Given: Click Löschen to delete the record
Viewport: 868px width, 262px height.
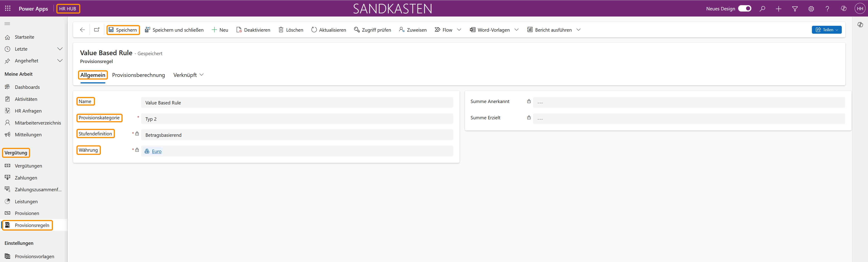Looking at the screenshot, I should pyautogui.click(x=291, y=30).
